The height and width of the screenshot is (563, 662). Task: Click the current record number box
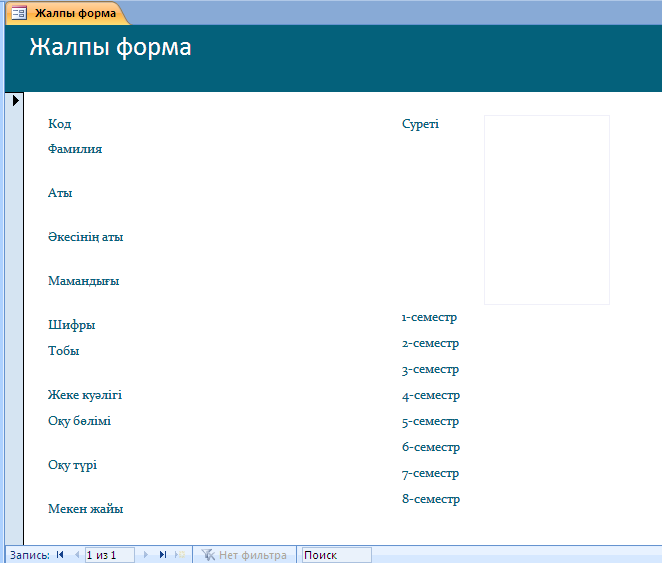(110, 555)
